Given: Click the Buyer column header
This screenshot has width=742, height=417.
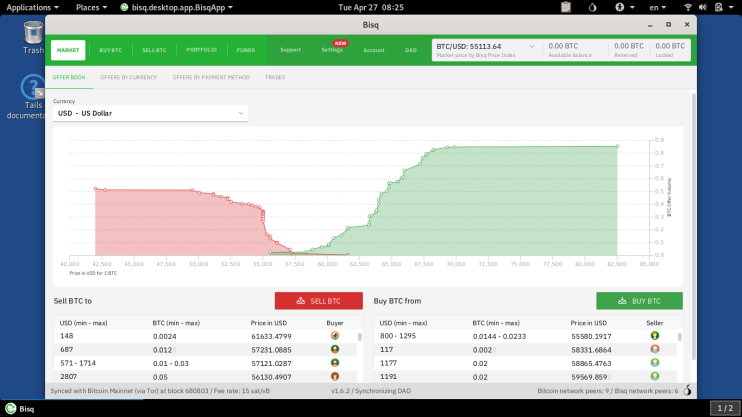Looking at the screenshot, I should (335, 323).
